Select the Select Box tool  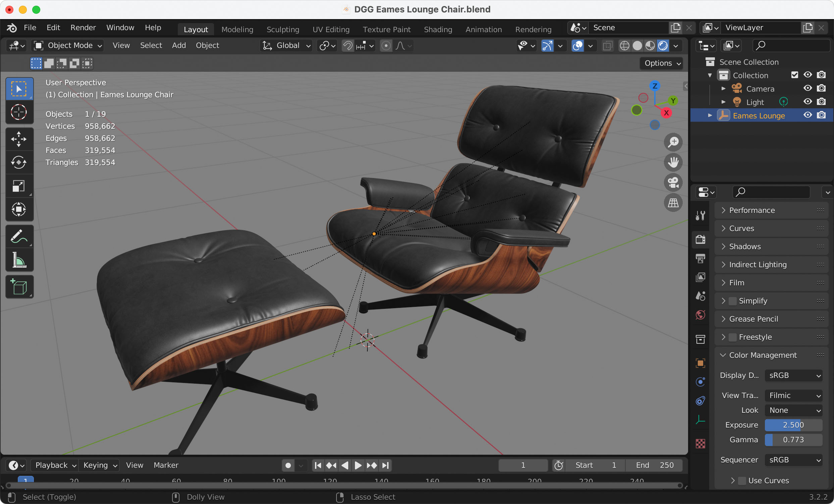coord(19,88)
